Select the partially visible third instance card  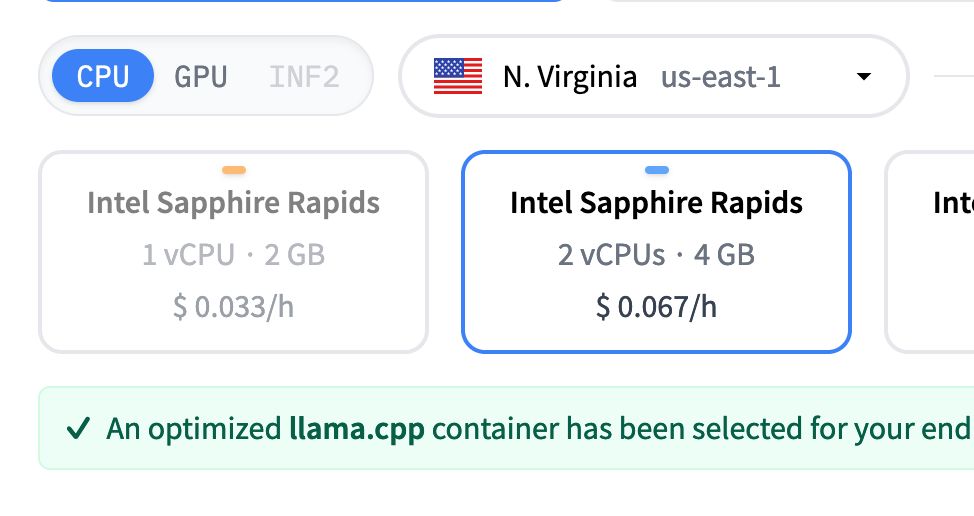[x=930, y=252]
